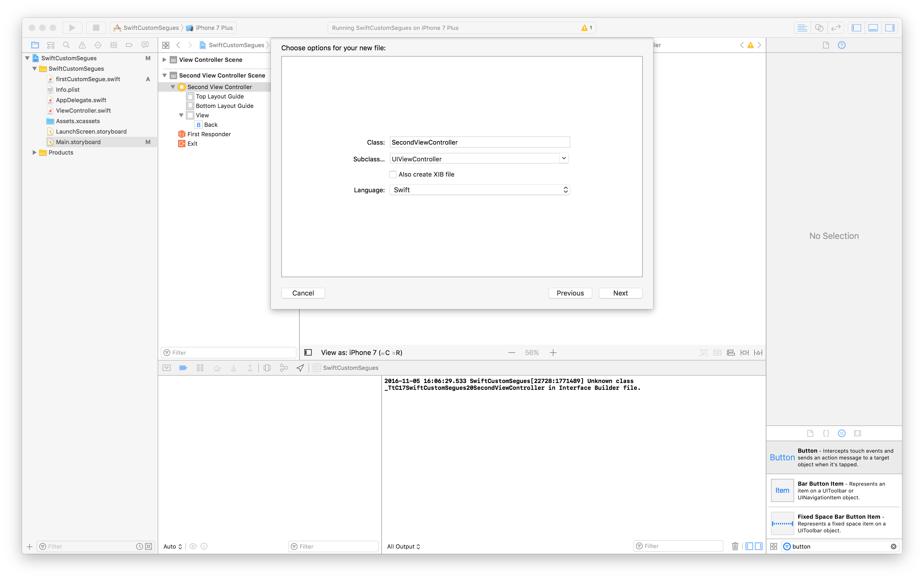This screenshot has width=924, height=580.
Task: Enable Also create XIB file checkbox
Action: pos(393,174)
